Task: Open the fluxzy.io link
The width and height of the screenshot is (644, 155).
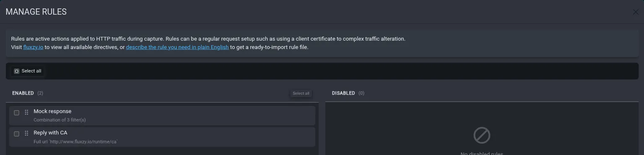Action: (x=33, y=47)
